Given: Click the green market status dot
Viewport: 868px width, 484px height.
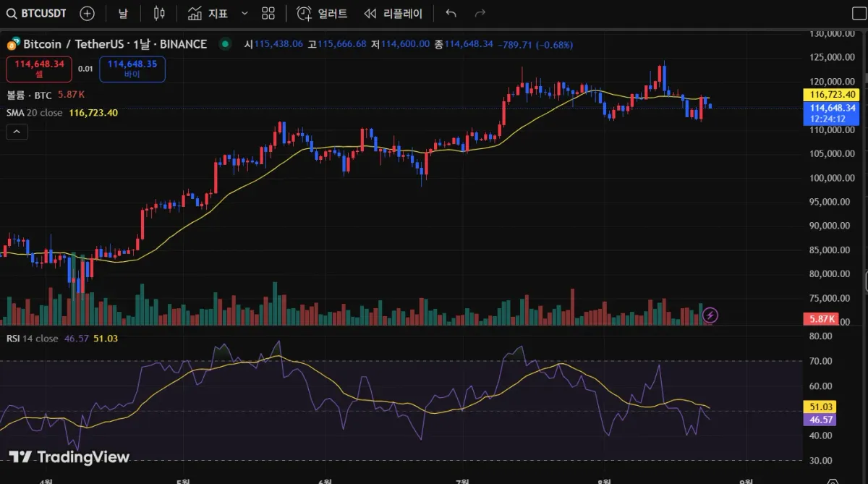Looking at the screenshot, I should point(225,44).
